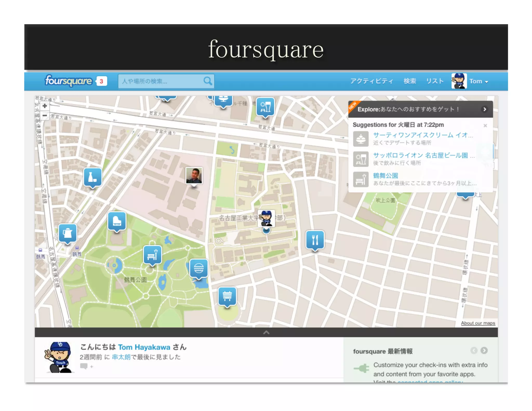Click the header profile avatar thumbnail
The height and width of the screenshot is (411, 532).
(x=459, y=81)
